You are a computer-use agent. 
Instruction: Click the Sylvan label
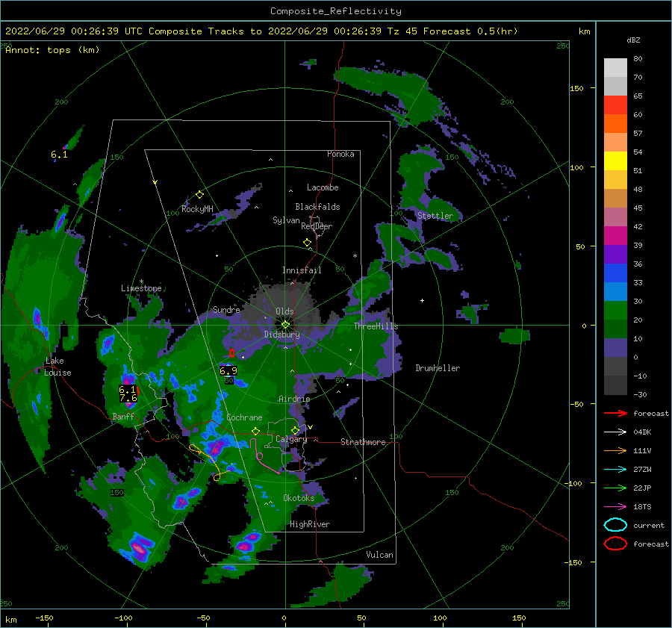(x=286, y=220)
